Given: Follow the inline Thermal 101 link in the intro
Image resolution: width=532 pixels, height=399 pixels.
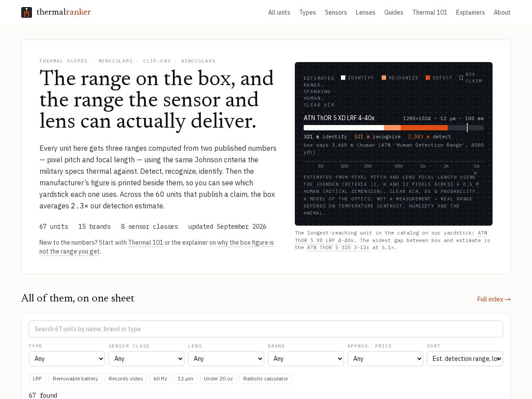Looking at the screenshot, I should point(146,243).
